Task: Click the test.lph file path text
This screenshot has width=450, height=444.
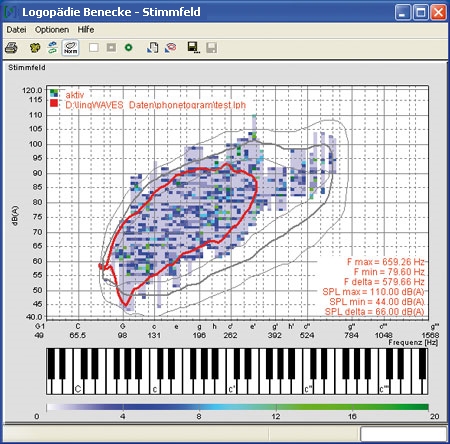Action: click(x=155, y=105)
